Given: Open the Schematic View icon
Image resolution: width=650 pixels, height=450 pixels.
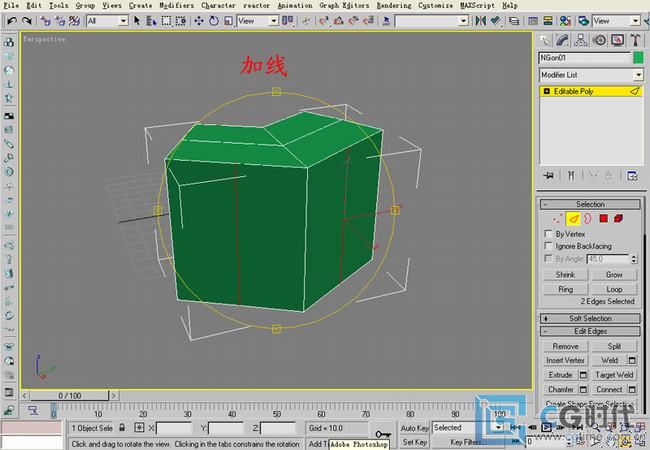Looking at the screenshot, I should (548, 21).
